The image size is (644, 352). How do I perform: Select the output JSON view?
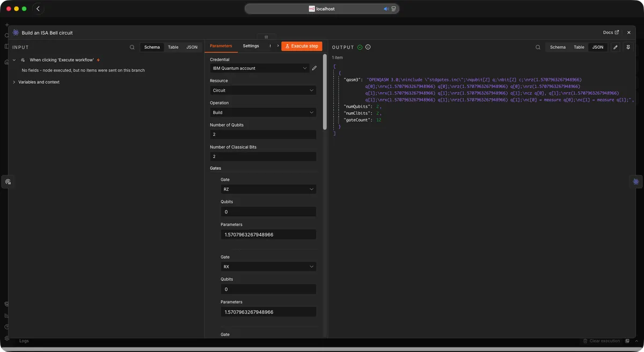point(598,47)
